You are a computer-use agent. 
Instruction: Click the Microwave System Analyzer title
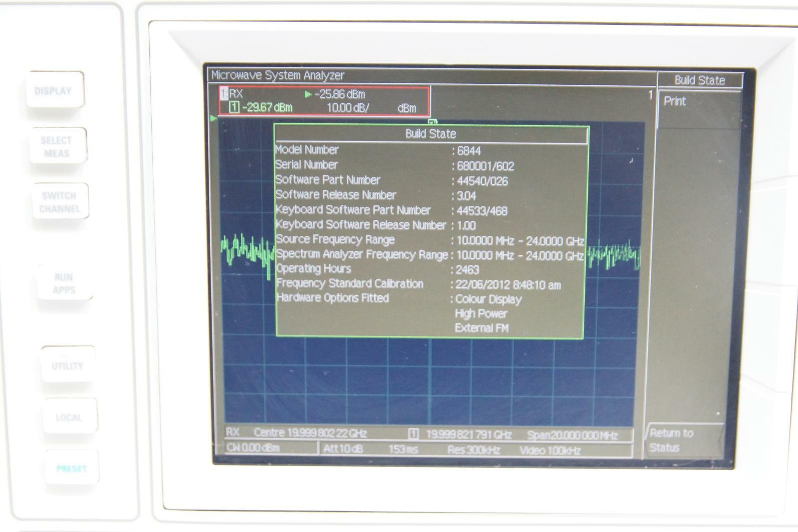[x=277, y=75]
